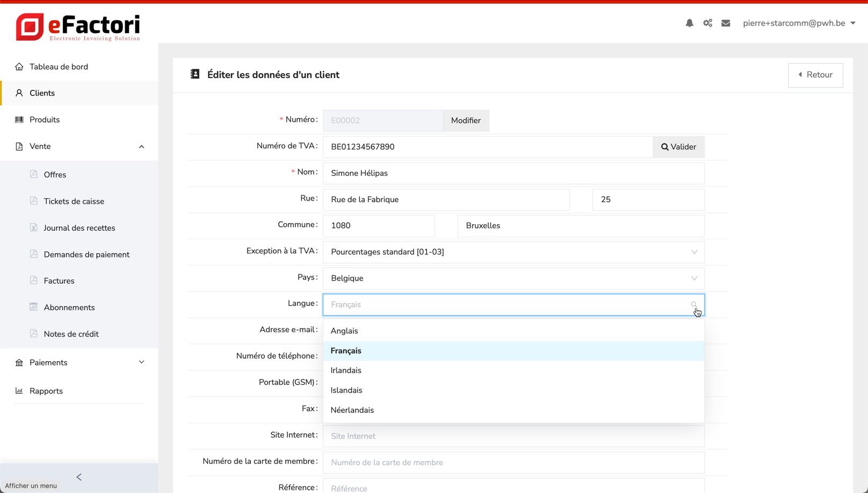Expand the Paiements submenu
The height and width of the screenshot is (493, 868).
(141, 362)
